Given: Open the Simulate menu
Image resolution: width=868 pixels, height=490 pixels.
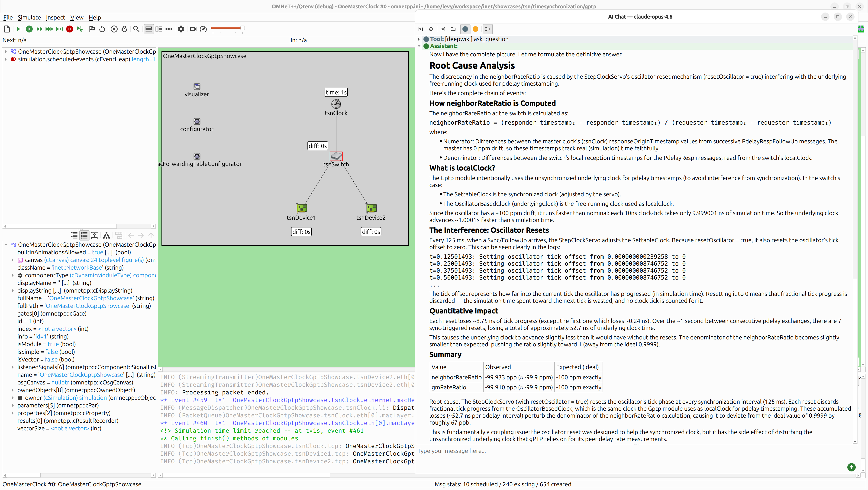Looking at the screenshot, I should (29, 18).
